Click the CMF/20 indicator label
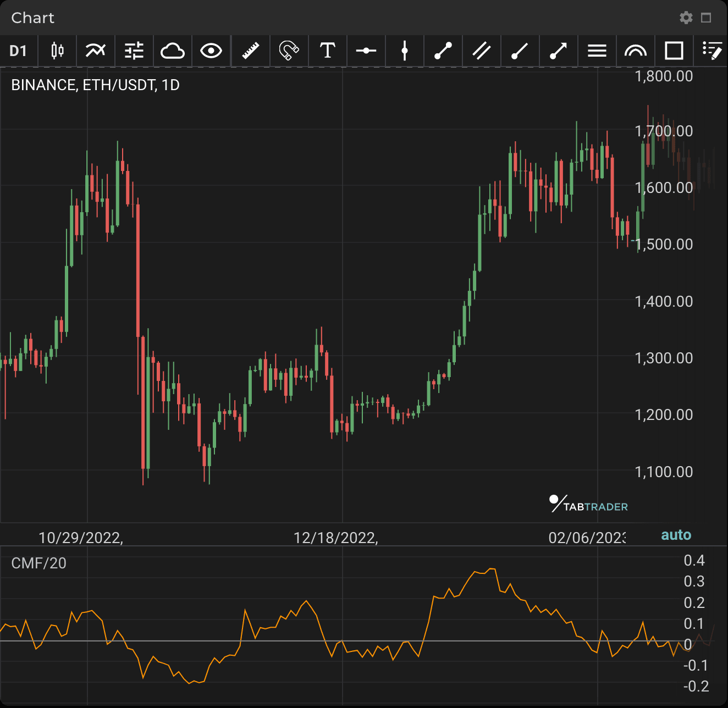The width and height of the screenshot is (728, 708). (x=39, y=563)
